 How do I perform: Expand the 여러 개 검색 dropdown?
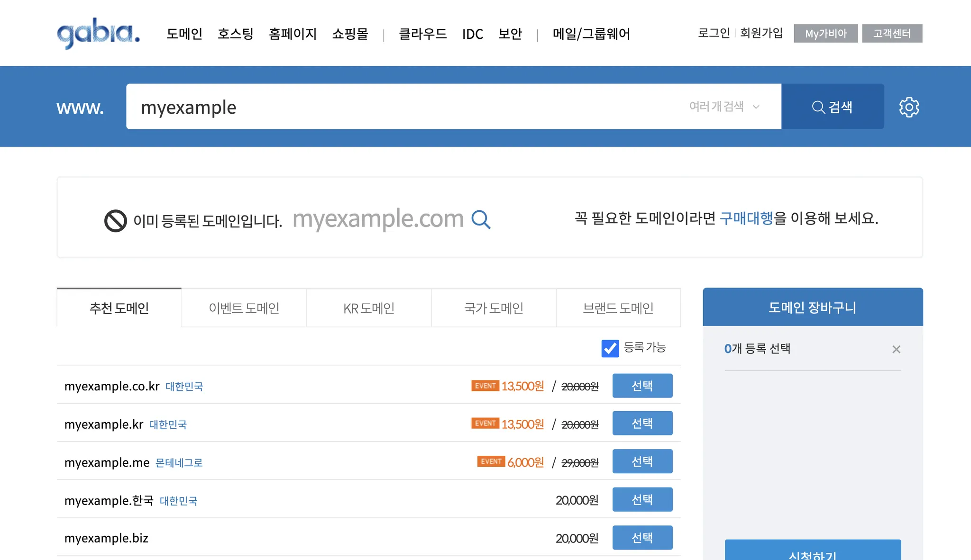tap(724, 107)
